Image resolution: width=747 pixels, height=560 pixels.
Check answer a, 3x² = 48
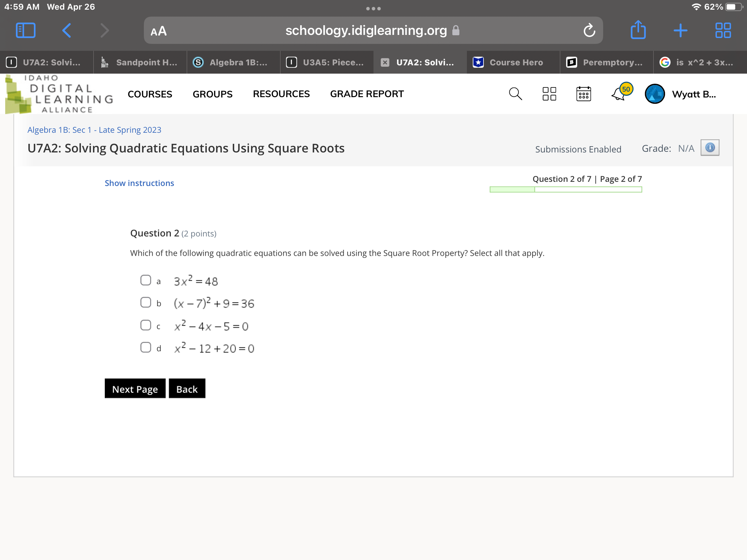[x=146, y=280]
